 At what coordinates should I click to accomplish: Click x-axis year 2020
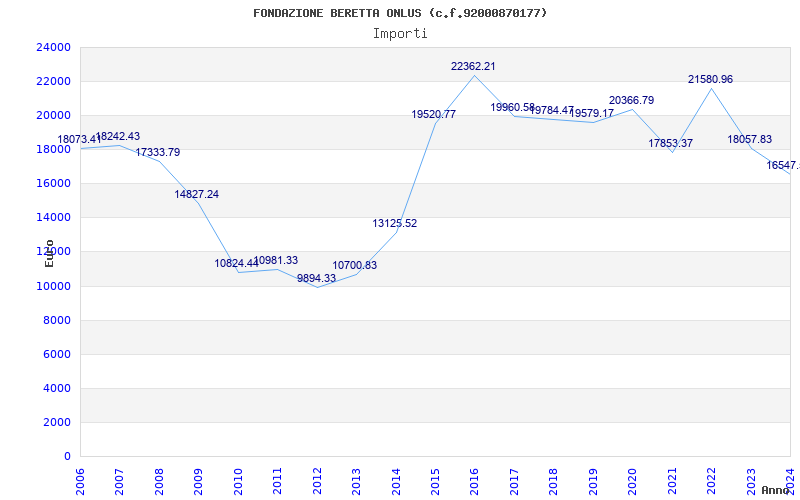633,482
